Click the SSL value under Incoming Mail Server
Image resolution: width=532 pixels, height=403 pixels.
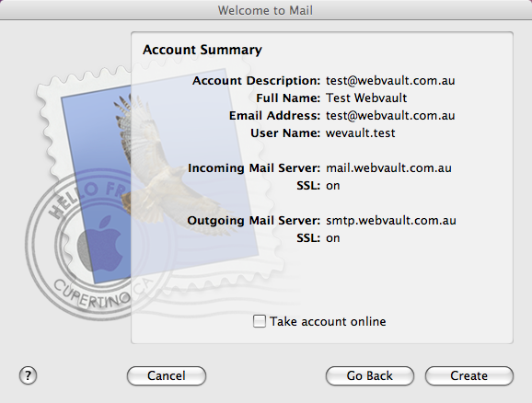(x=333, y=186)
